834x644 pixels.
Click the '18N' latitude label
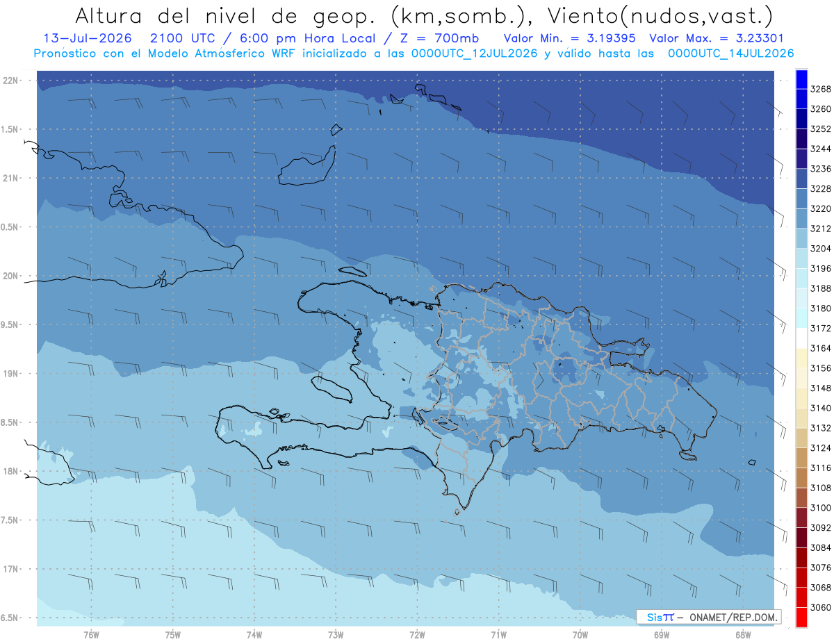(x=10, y=472)
